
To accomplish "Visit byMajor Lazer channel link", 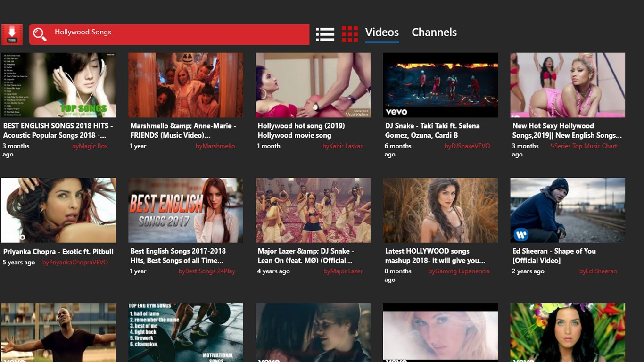I will [x=343, y=271].
